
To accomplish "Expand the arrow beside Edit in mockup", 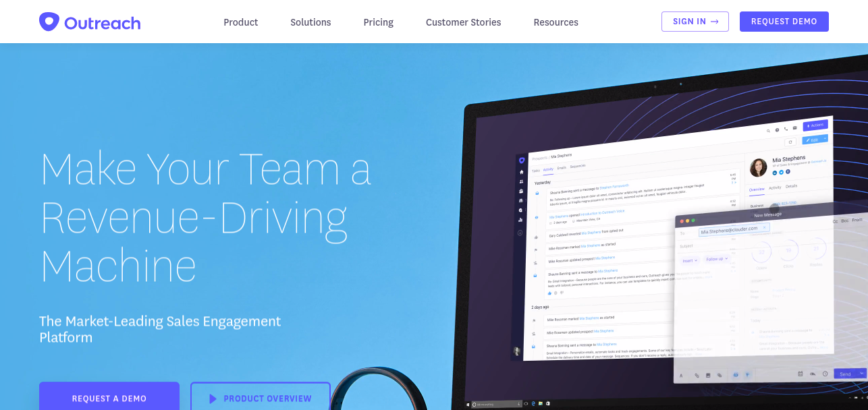I will point(825,138).
